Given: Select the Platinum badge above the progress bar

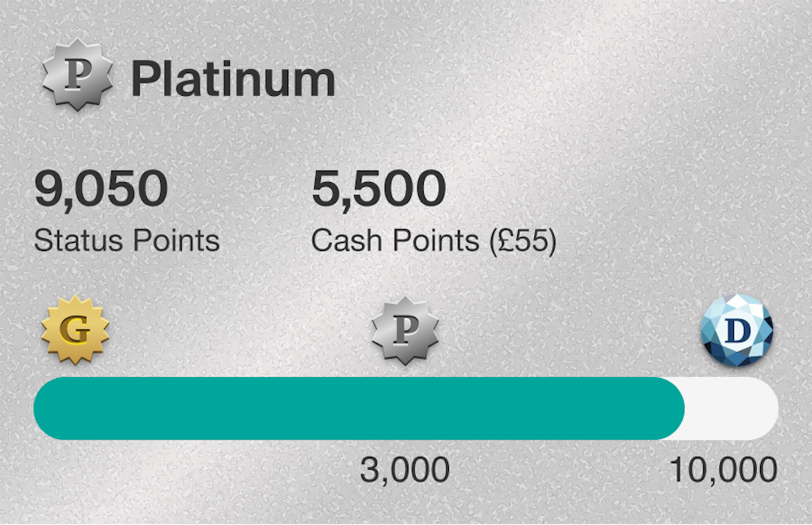Looking at the screenshot, I should tap(405, 330).
